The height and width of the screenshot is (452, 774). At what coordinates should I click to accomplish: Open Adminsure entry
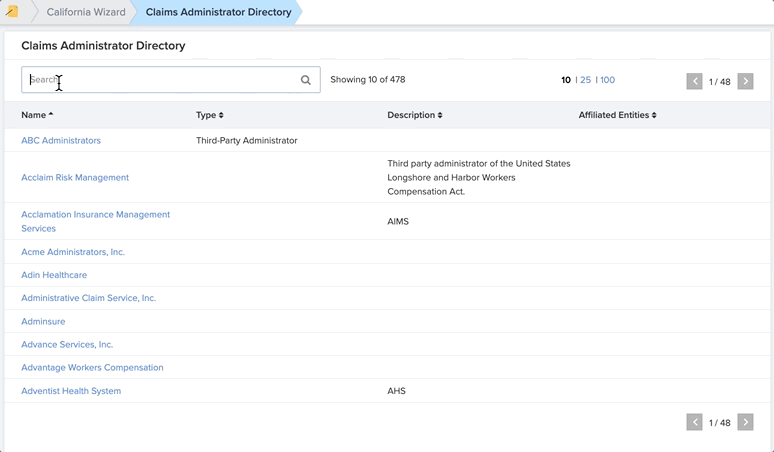tap(43, 321)
